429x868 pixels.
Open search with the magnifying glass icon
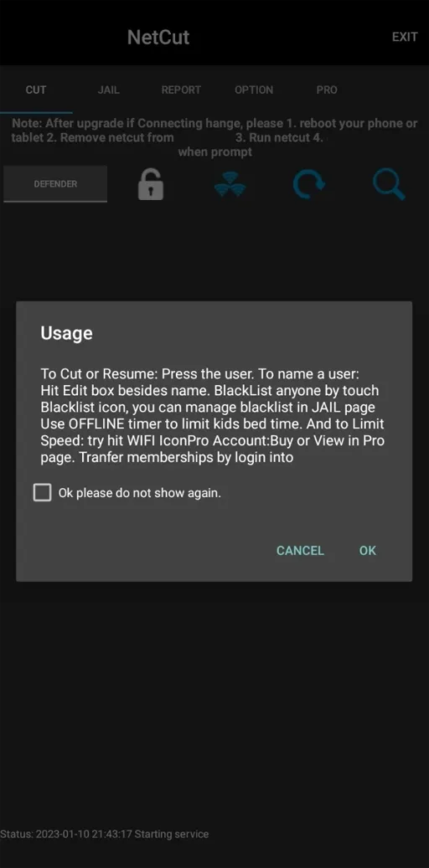click(x=389, y=184)
